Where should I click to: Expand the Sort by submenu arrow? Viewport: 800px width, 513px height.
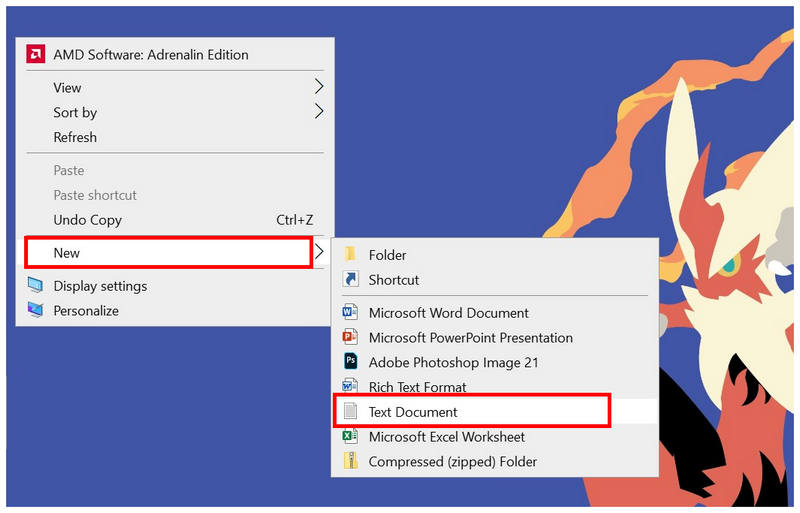(x=319, y=112)
